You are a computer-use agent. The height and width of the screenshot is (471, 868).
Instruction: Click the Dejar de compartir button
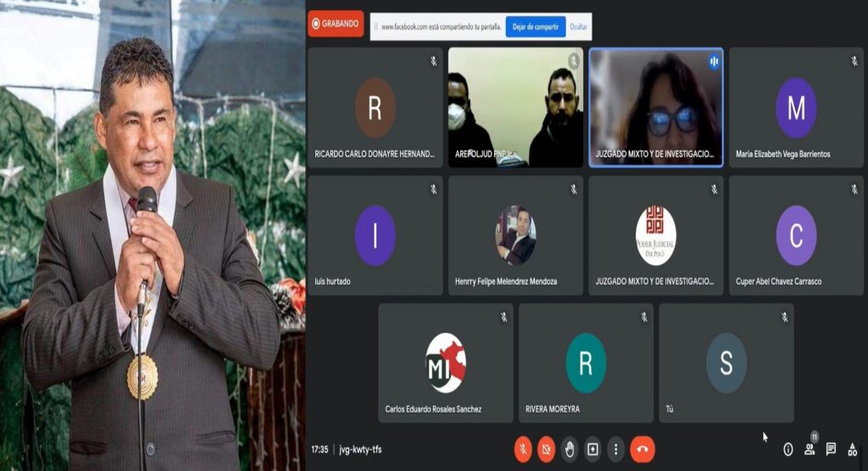tap(536, 26)
